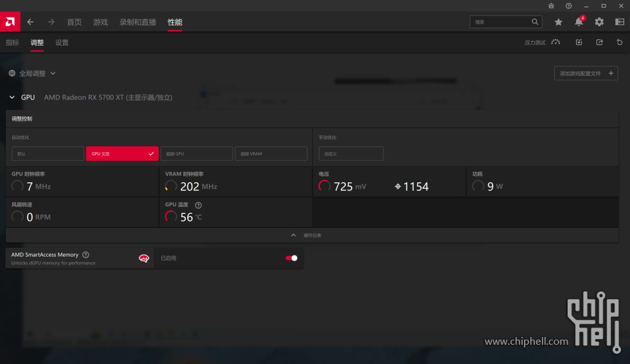The height and width of the screenshot is (364, 630).
Task: Click the 调整控制 section header
Action: click(x=22, y=119)
